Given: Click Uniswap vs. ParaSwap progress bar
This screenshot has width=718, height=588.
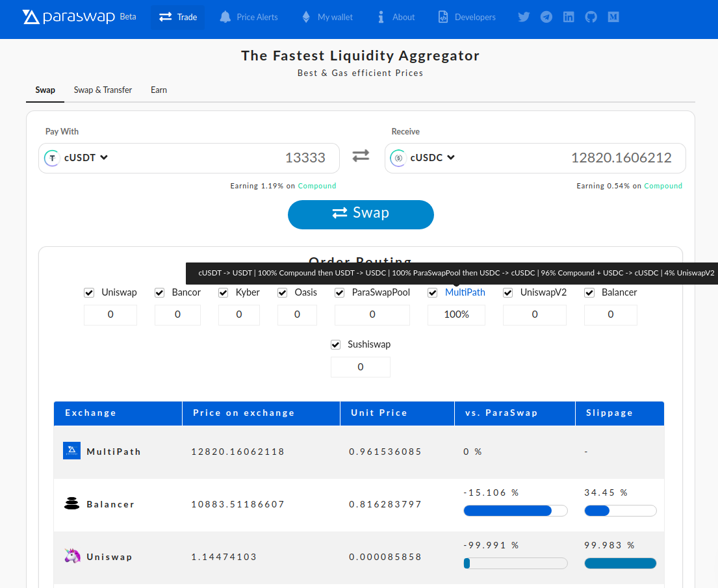Looking at the screenshot, I should 516,563.
